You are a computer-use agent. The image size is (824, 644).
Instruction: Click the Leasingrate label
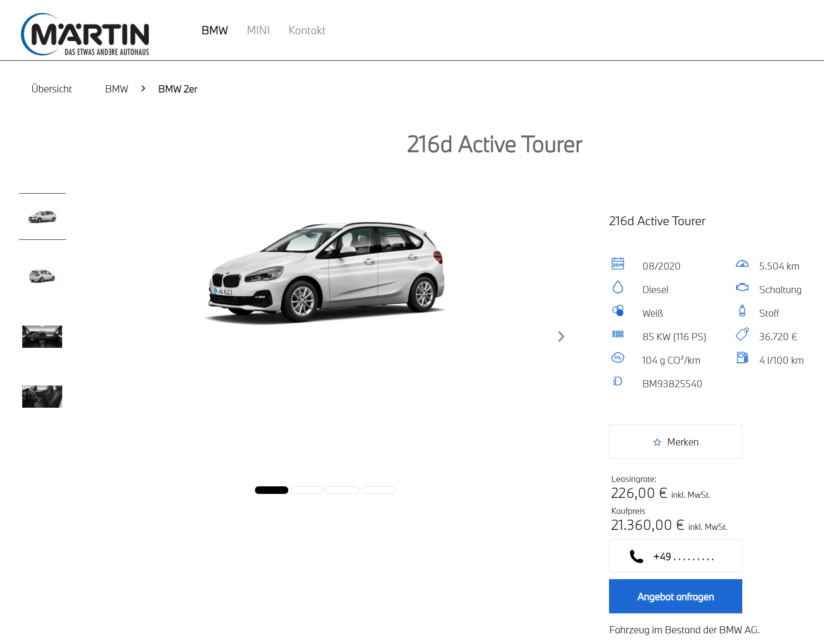click(x=633, y=479)
